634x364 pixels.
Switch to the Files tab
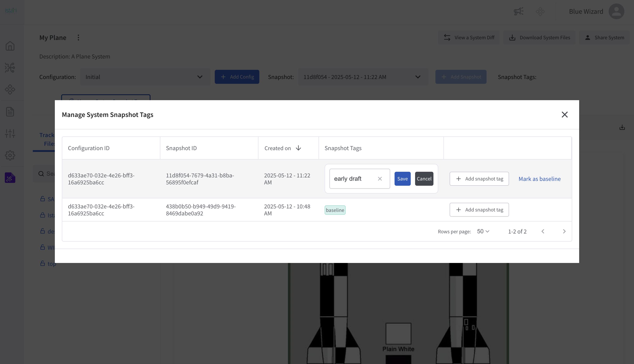click(x=50, y=144)
